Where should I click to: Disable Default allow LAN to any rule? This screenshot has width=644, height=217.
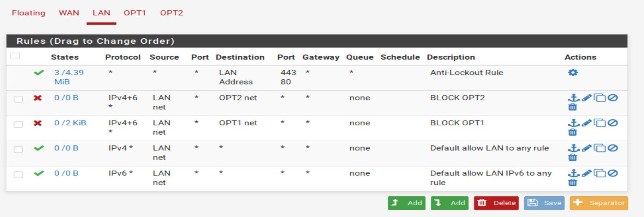(613, 148)
